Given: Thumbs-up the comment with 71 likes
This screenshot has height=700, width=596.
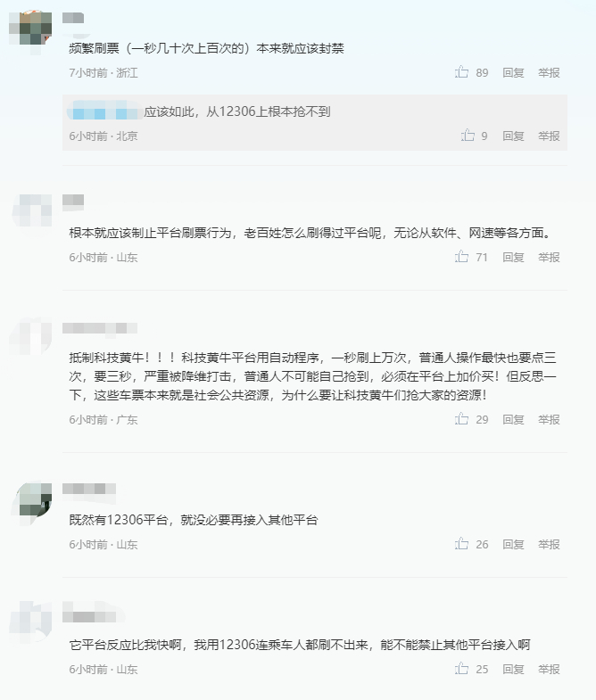Looking at the screenshot, I should tap(462, 257).
